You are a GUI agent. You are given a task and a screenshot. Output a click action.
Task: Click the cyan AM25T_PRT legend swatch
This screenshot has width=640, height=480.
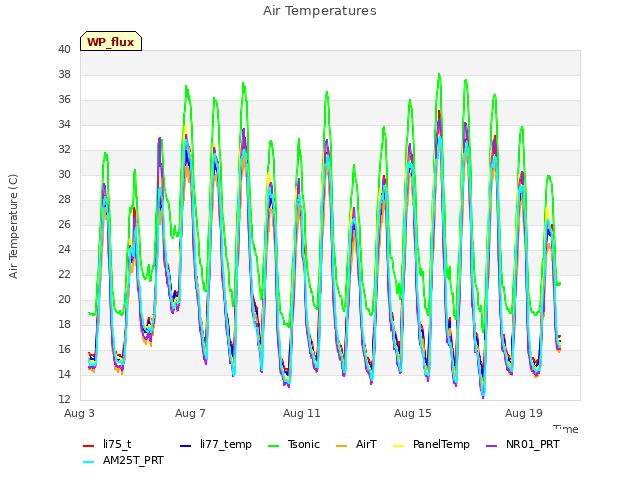click(89, 462)
